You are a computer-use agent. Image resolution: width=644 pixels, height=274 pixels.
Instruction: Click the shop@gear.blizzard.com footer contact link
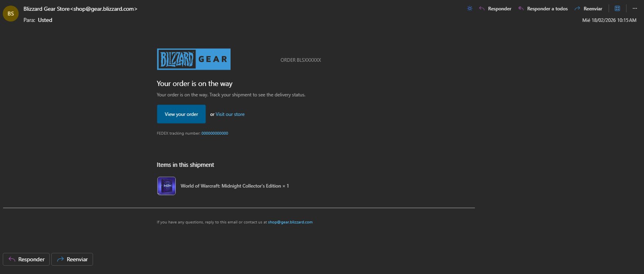[290, 222]
